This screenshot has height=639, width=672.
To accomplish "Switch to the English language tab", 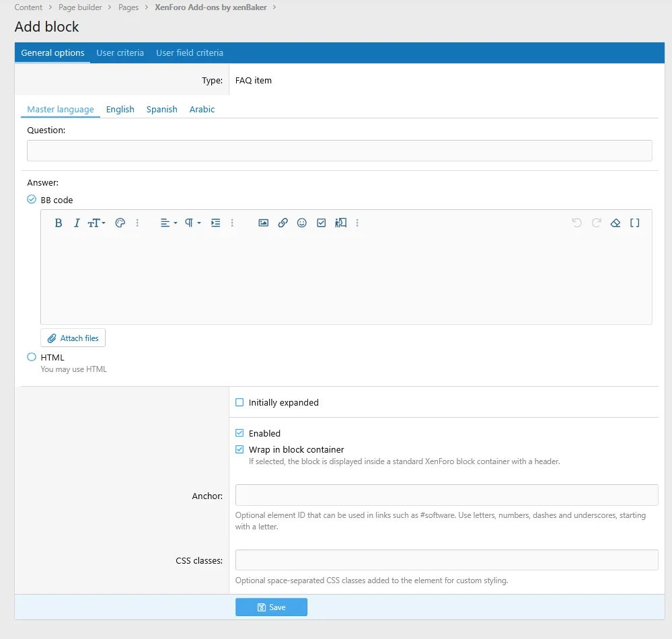I will [120, 109].
